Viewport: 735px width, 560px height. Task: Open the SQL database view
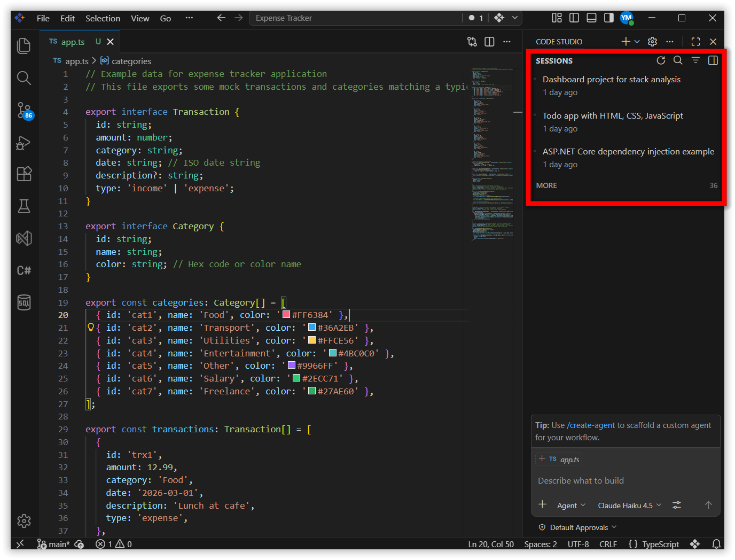click(24, 302)
